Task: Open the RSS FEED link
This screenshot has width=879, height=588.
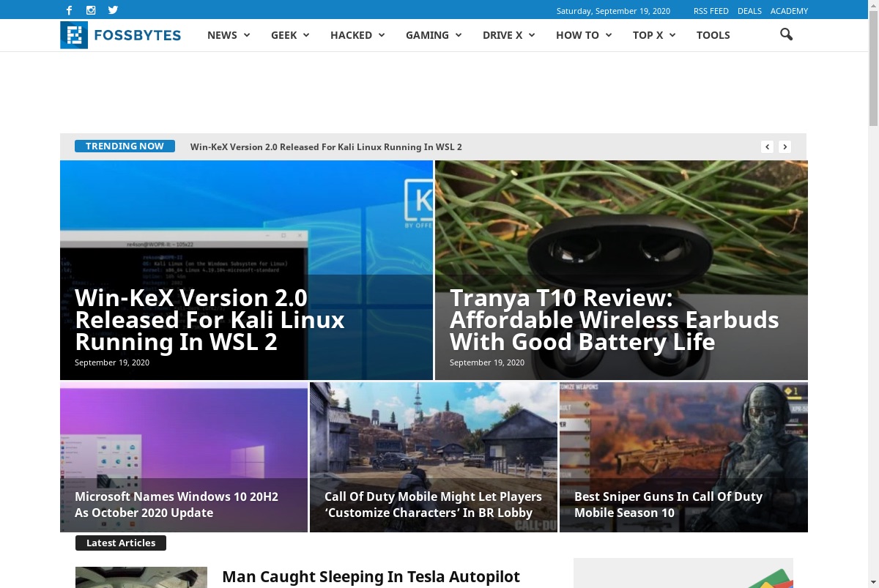Action: (x=711, y=11)
